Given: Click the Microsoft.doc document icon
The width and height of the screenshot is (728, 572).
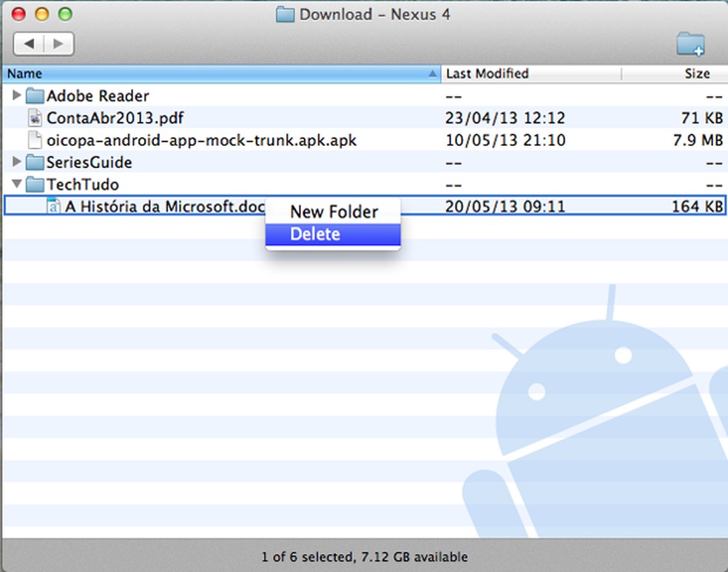Looking at the screenshot, I should tap(54, 206).
